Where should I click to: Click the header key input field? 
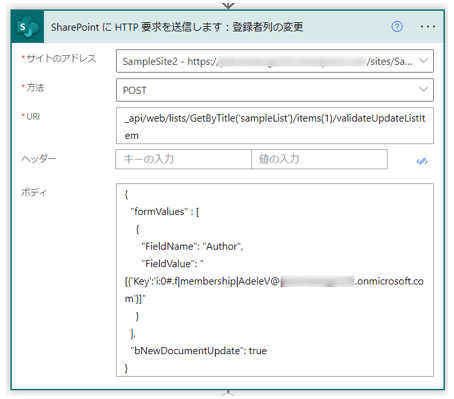[x=183, y=159]
